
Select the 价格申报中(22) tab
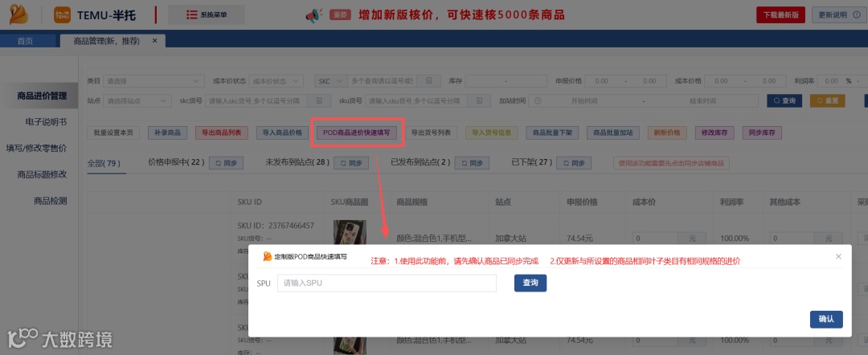(177, 162)
